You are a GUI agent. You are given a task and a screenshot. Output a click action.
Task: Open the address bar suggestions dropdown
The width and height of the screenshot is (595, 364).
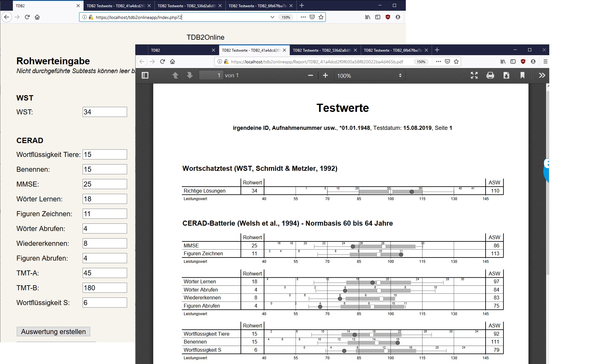pyautogui.click(x=272, y=17)
